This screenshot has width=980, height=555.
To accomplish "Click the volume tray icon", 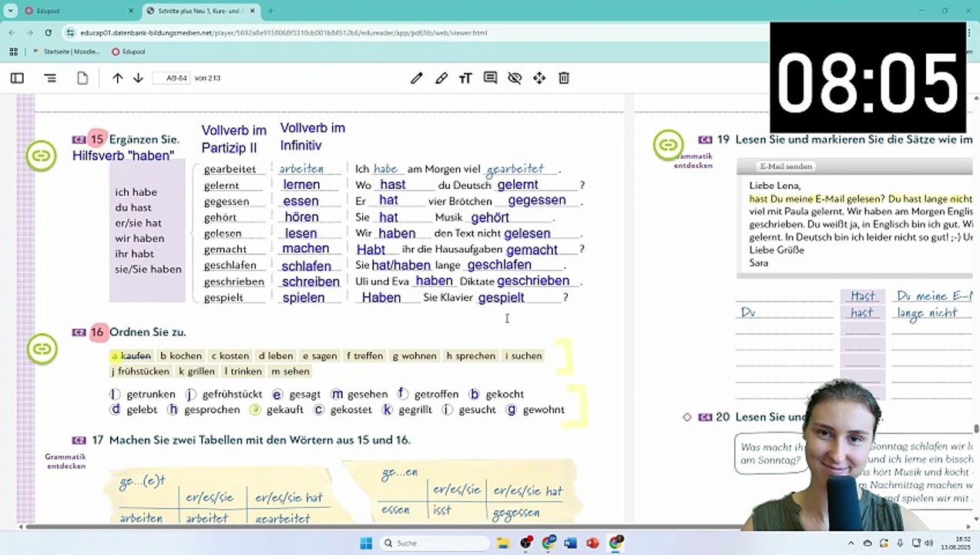I will [x=928, y=543].
